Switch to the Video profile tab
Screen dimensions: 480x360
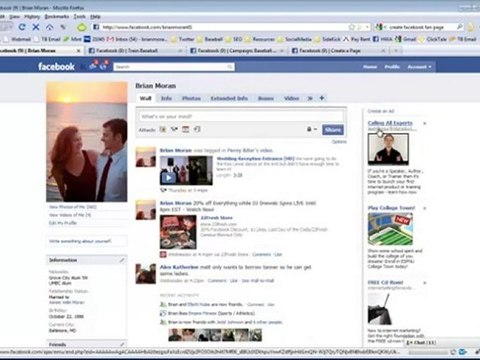coord(291,98)
